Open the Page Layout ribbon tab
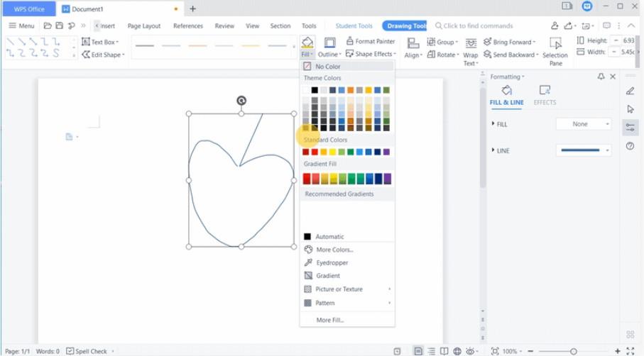 click(144, 26)
